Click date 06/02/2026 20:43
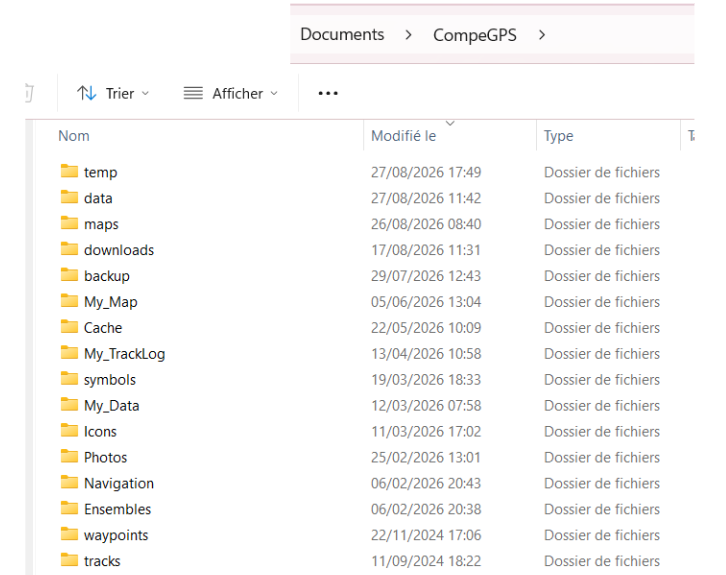This screenshot has width=726, height=575. [426, 483]
